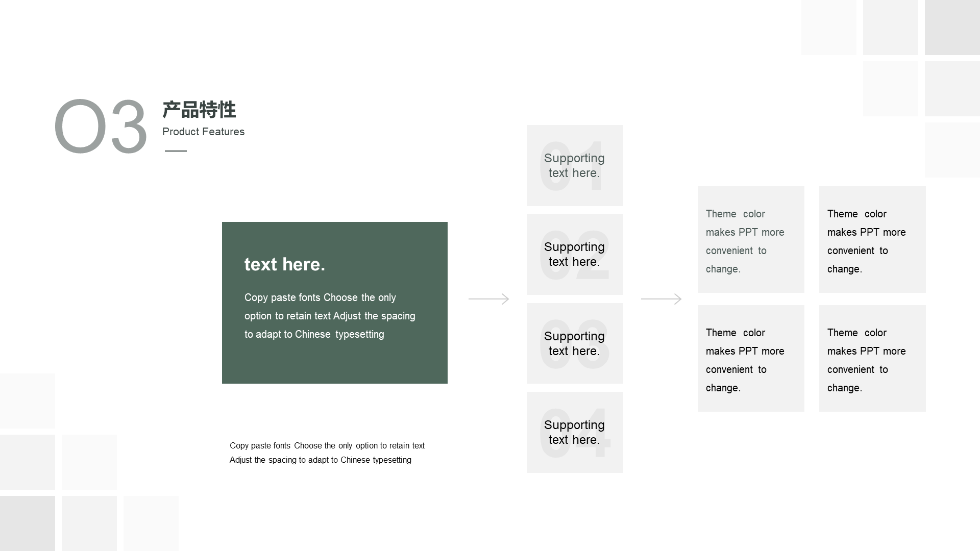Expand the fourth 'Supporting text here' box
Image resolution: width=980 pixels, height=551 pixels.
(574, 432)
